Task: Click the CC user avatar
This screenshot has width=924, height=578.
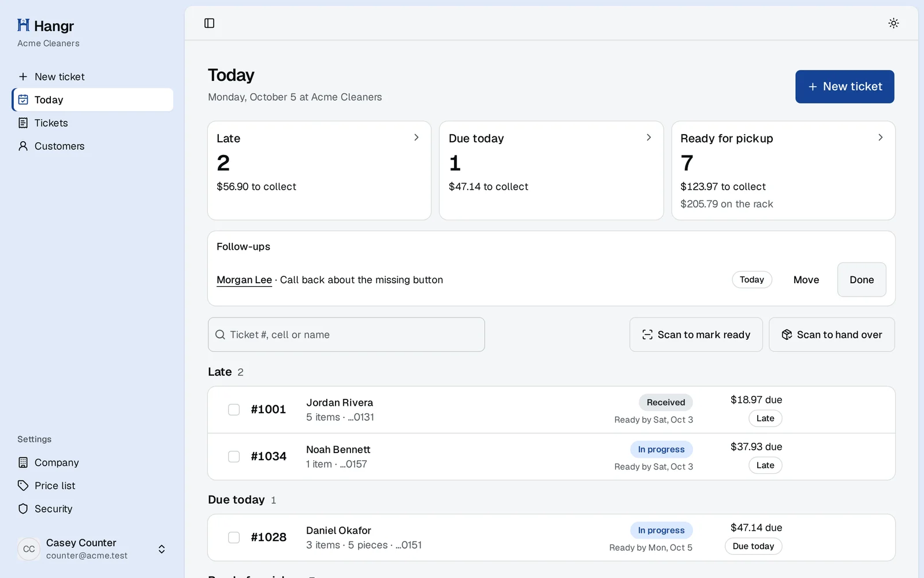Action: pos(29,549)
